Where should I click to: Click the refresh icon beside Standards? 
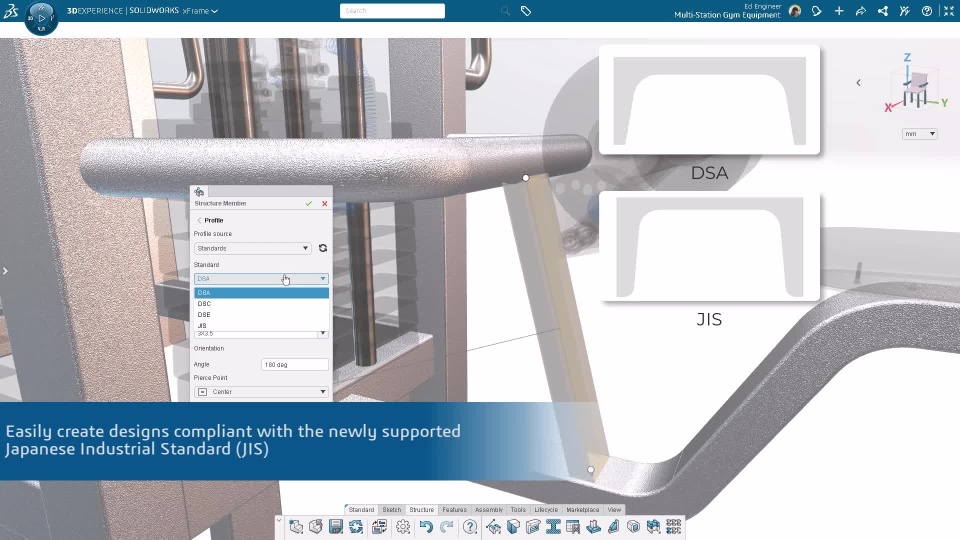pyautogui.click(x=323, y=248)
